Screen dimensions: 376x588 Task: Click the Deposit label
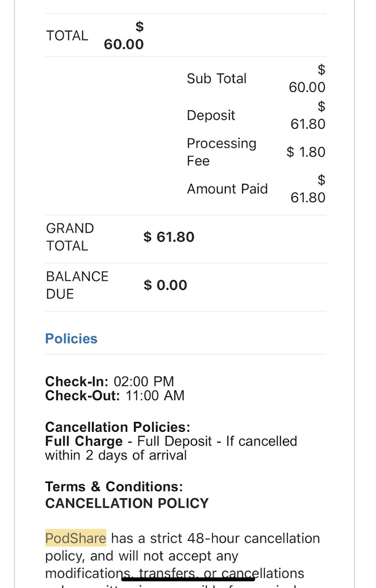tap(211, 115)
